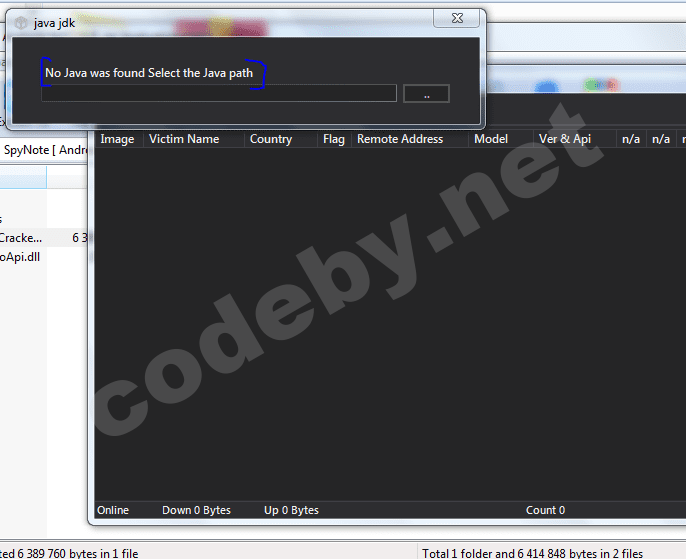Select the 'SpyNote [ Andr' folder tab in file manager
Viewport: 686px width, 559px height.
[44, 150]
